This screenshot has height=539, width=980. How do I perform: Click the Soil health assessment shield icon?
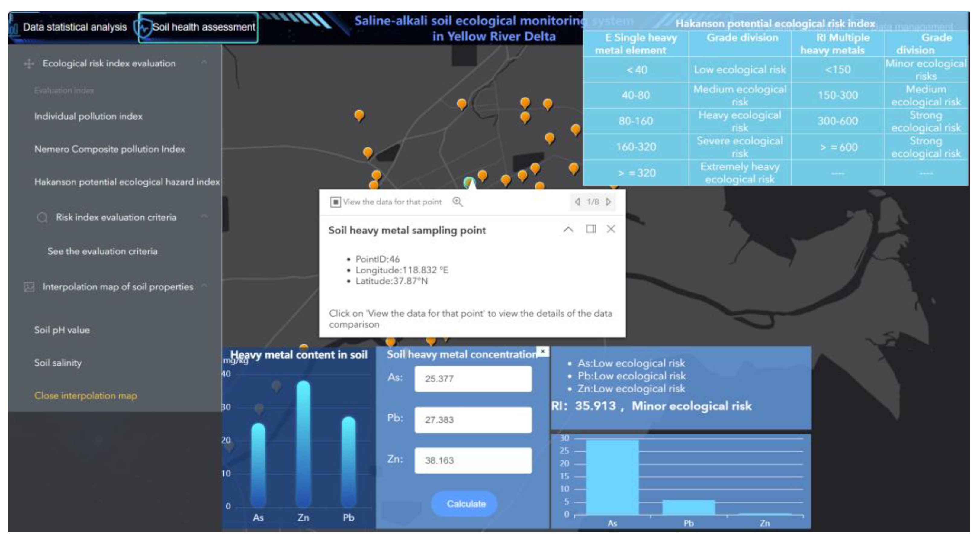(143, 28)
